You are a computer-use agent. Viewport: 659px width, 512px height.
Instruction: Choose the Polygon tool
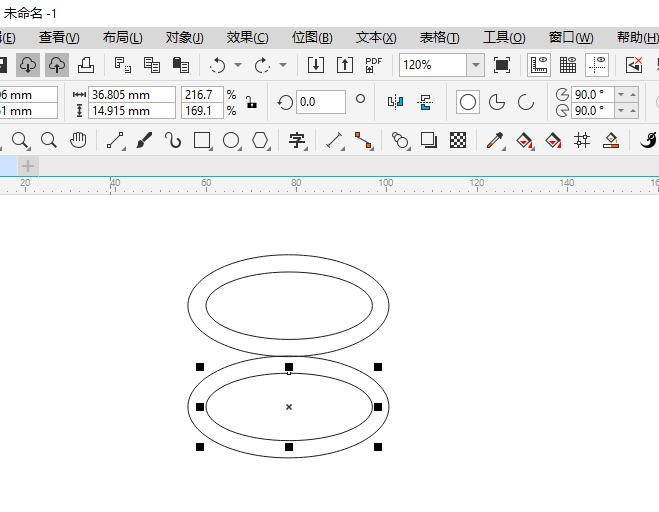[x=260, y=140]
